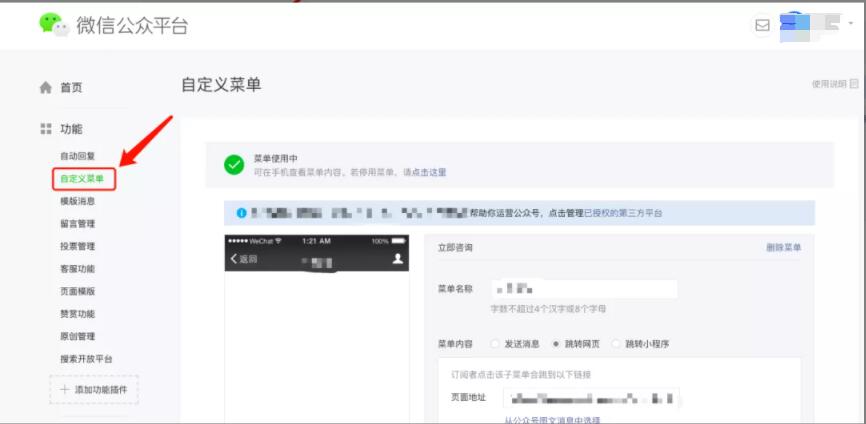Open the mail notification icon

(763, 26)
